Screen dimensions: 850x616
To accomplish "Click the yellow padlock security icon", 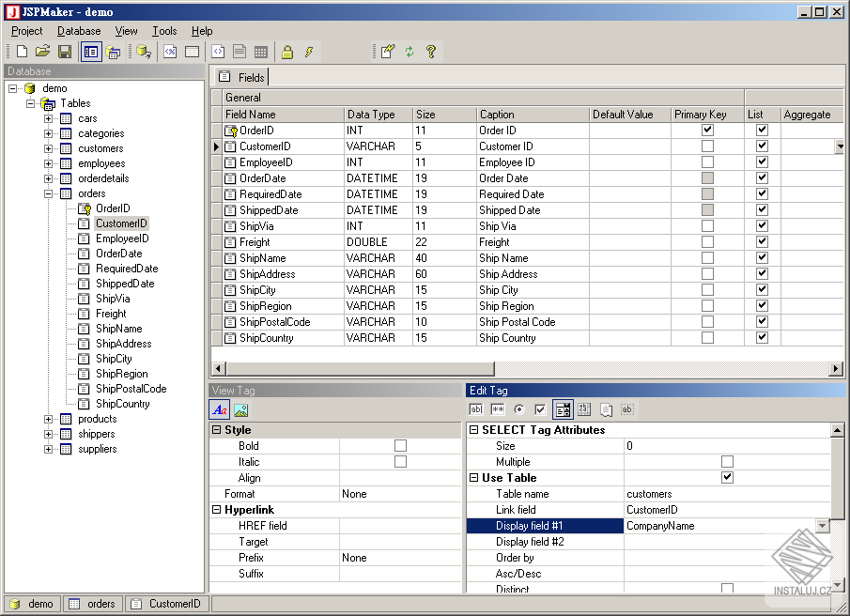I will pyautogui.click(x=287, y=52).
